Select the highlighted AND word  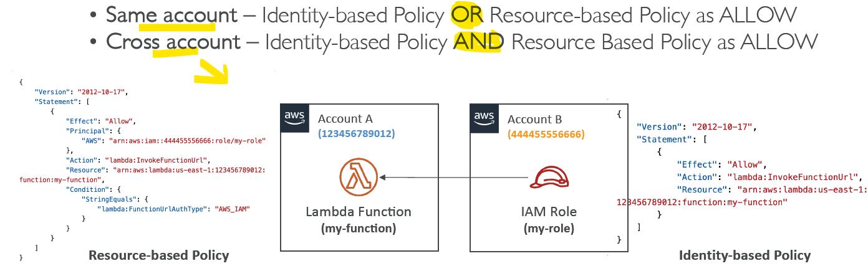(478, 42)
